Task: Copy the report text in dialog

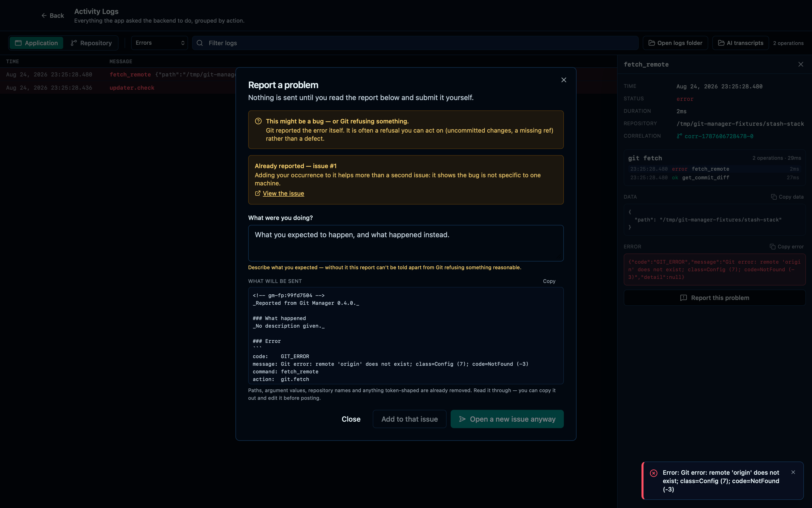Action: pos(549,281)
